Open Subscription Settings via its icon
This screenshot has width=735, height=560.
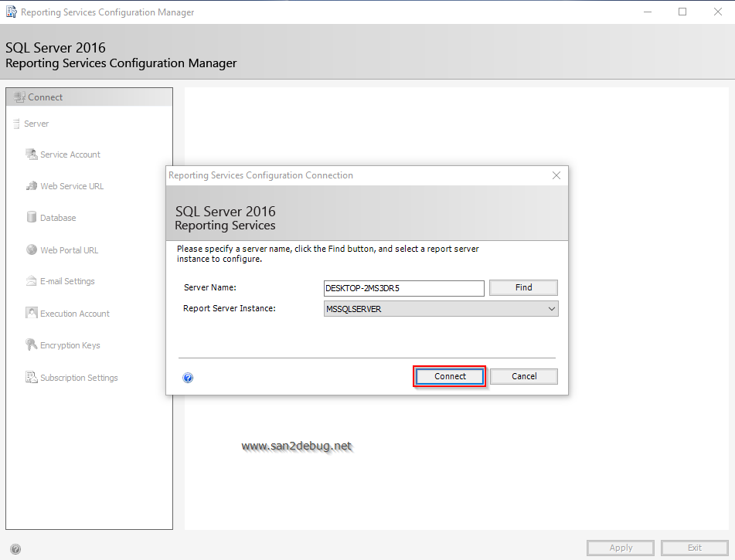click(x=31, y=377)
